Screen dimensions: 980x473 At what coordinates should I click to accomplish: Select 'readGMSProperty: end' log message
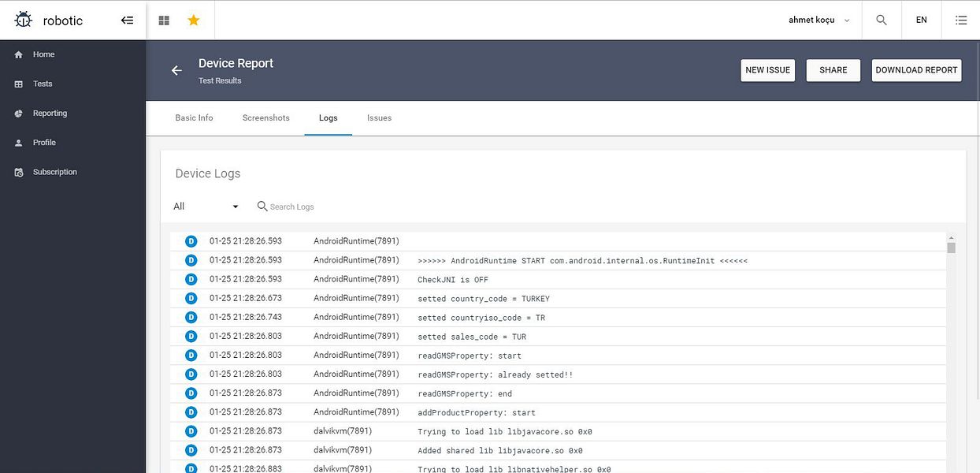[x=465, y=393]
